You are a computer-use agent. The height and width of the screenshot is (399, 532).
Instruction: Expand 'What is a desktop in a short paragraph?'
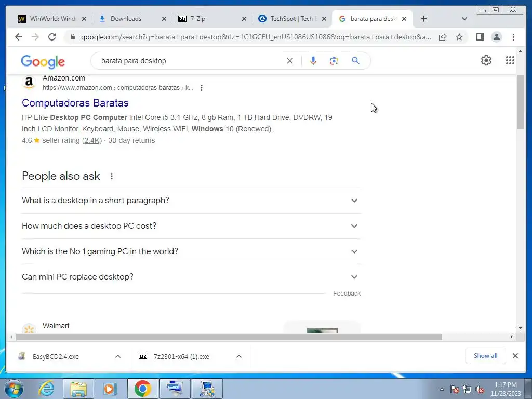(191, 201)
